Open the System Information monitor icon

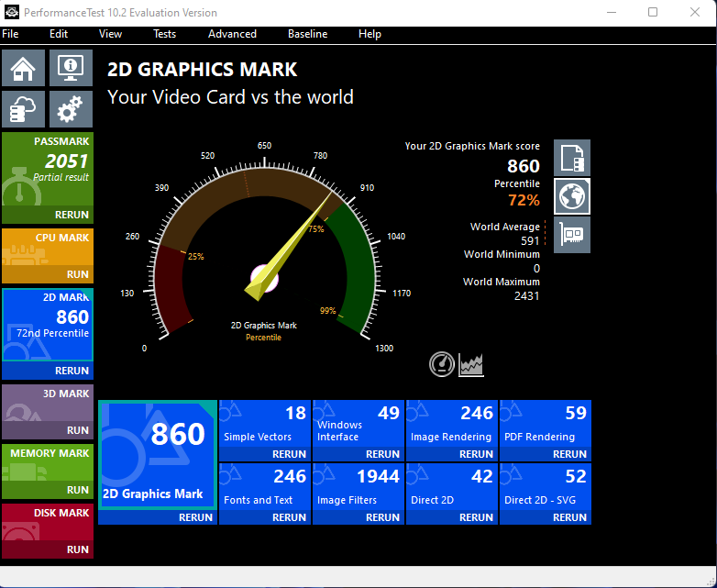[71, 68]
